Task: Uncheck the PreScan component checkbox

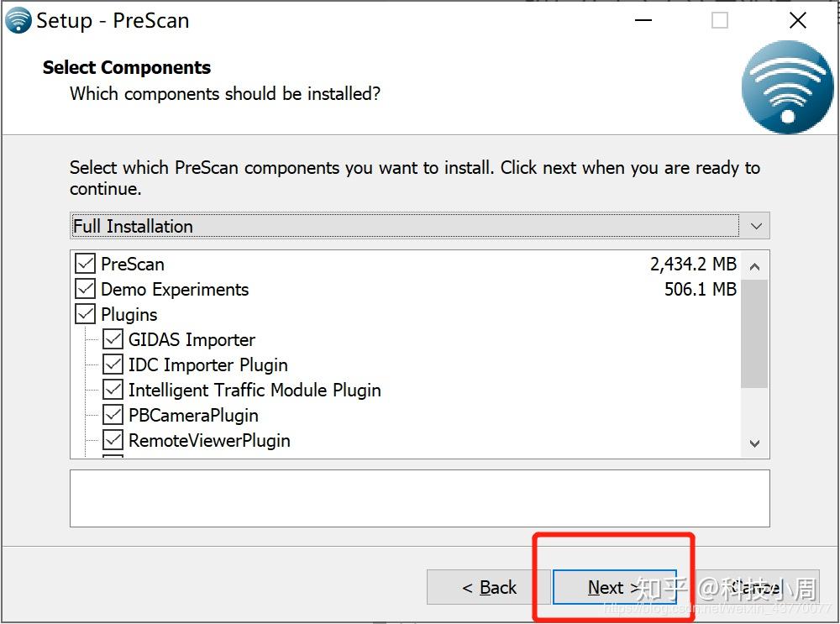Action: [86, 265]
